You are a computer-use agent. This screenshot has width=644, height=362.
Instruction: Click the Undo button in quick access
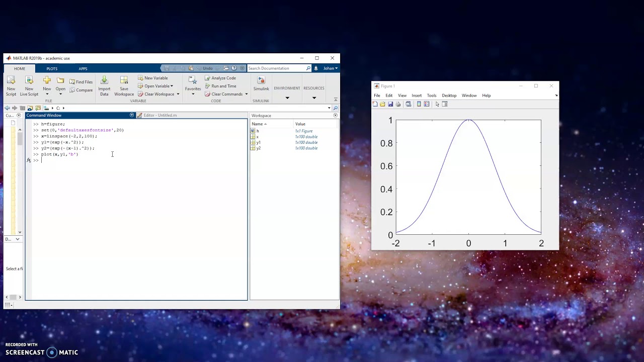coord(205,68)
